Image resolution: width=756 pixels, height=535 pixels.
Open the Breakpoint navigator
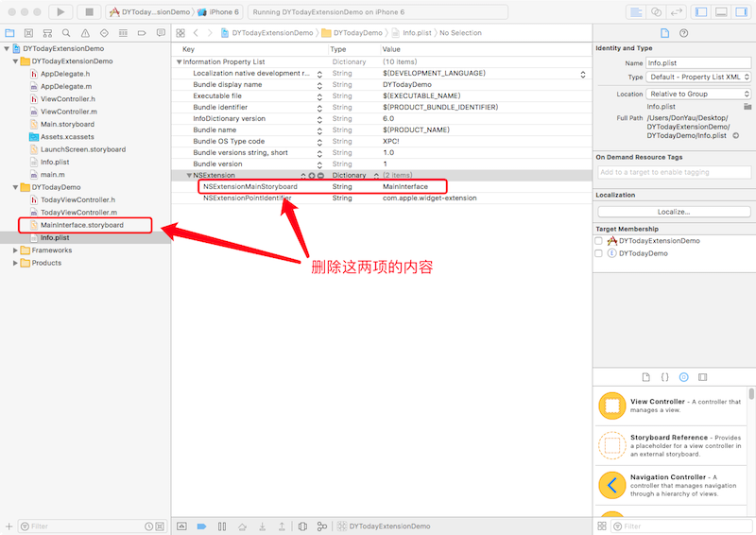(142, 33)
